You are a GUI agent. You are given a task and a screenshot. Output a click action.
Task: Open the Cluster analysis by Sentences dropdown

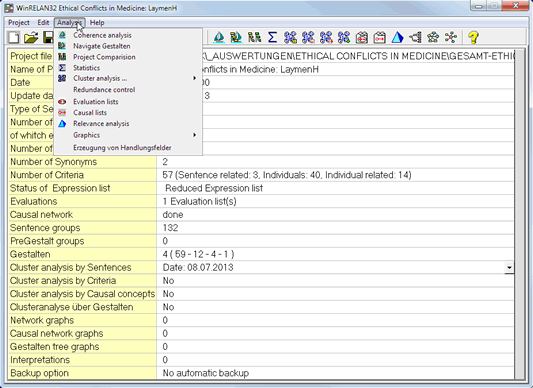coord(509,268)
